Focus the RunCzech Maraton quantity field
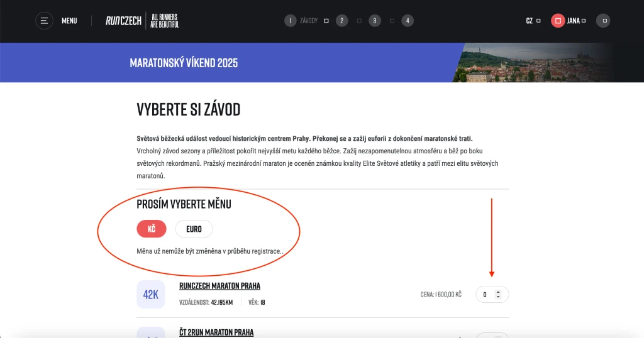Image resolution: width=644 pixels, height=338 pixels. pyautogui.click(x=492, y=295)
